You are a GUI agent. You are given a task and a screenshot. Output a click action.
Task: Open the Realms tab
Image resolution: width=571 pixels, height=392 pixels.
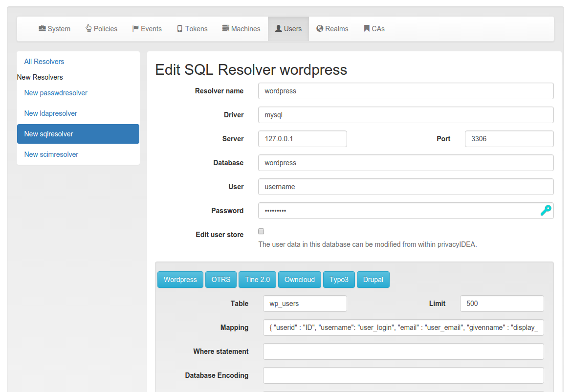point(332,29)
